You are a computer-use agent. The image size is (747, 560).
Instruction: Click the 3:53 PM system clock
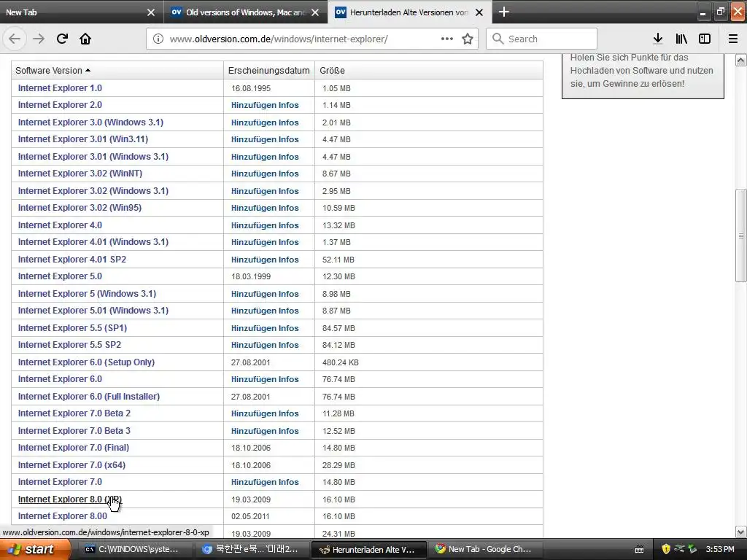[720, 549]
